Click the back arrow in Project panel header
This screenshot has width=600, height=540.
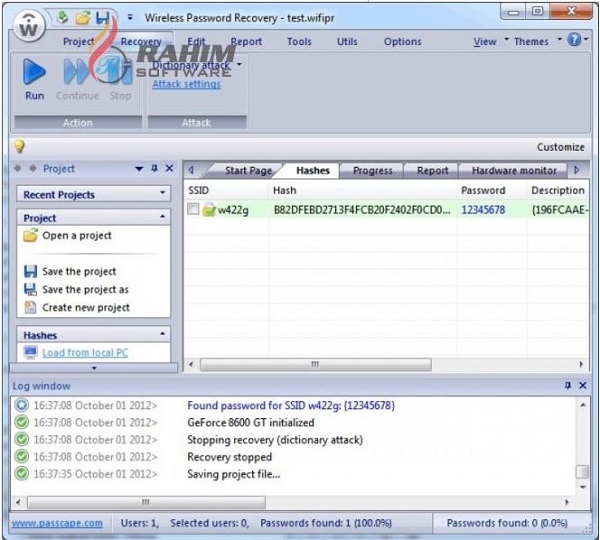tap(17, 168)
